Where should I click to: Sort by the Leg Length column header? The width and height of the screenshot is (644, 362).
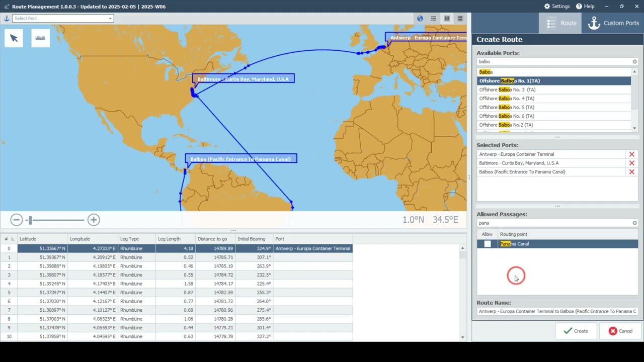point(175,239)
